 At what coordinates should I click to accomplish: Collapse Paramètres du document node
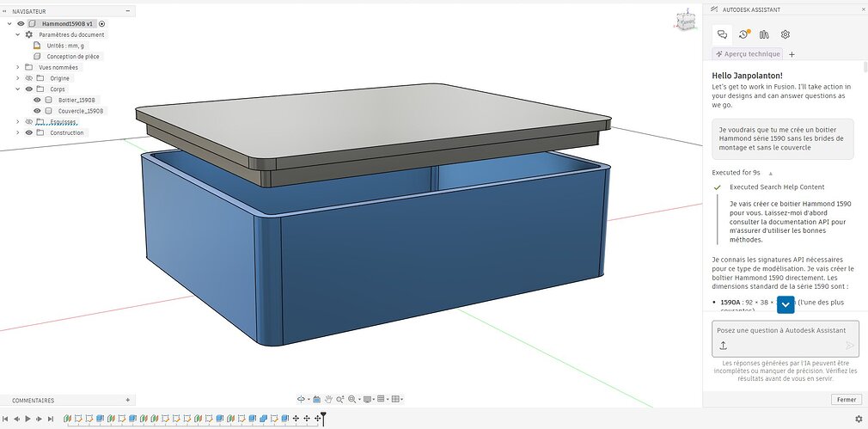(18, 34)
